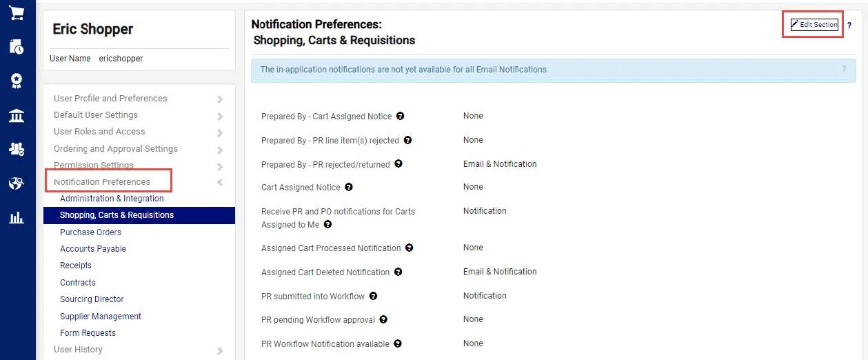Show help for PR pending Workflow approval
This screenshot has height=360, width=868.
tap(383, 319)
